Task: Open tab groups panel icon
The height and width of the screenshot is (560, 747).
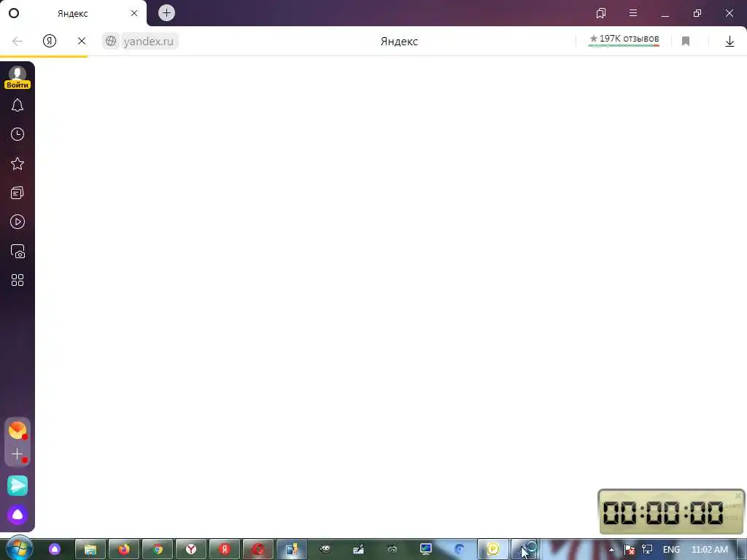Action: pos(601,13)
